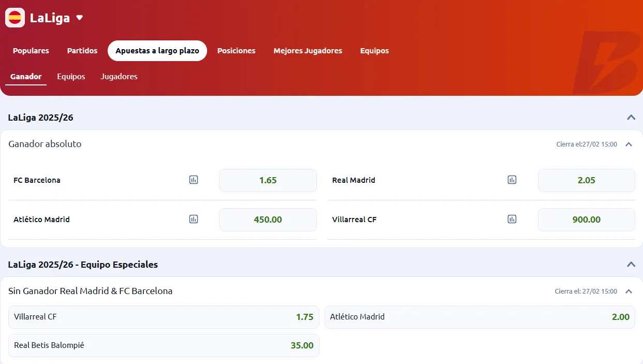Show the Jugadores sub-tab

tap(119, 77)
